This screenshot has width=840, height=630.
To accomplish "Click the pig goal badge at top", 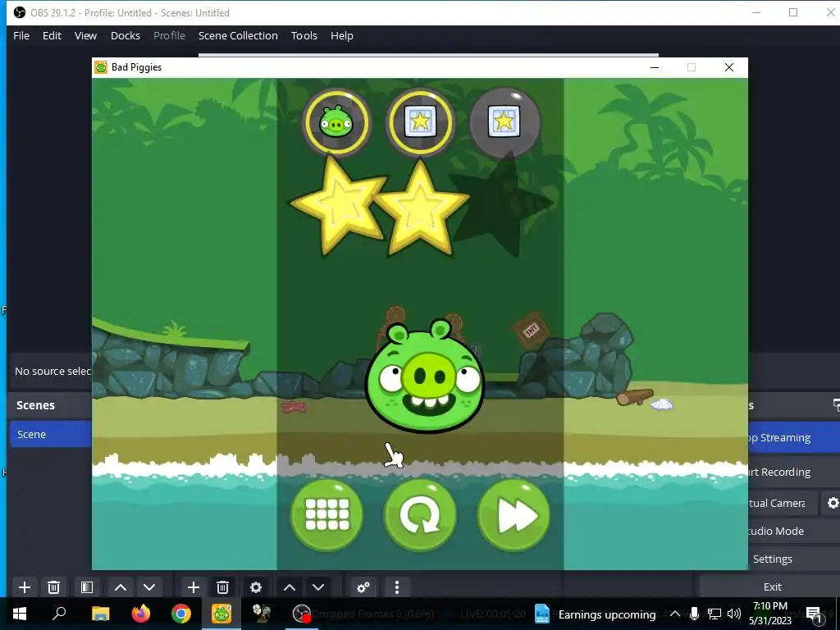I will [336, 123].
